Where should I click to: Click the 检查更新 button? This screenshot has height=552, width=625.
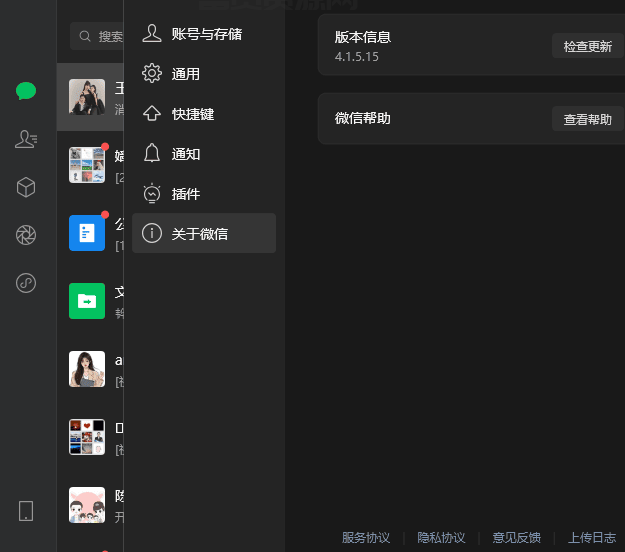588,46
